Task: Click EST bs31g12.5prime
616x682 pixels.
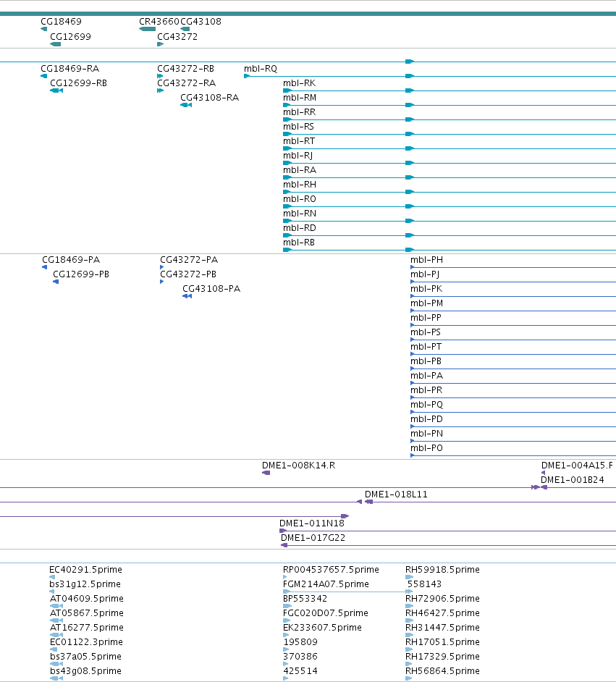Action: tap(85, 584)
